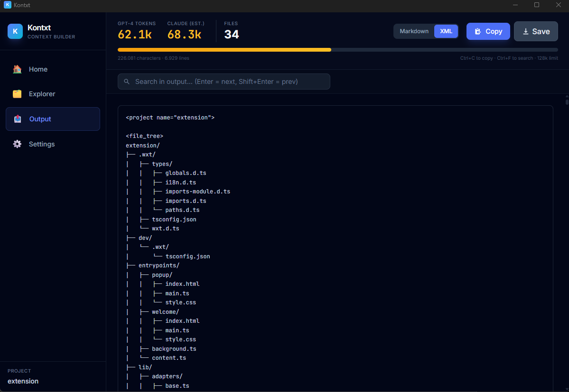Click main.ts under welcome/
This screenshot has width=569, height=392.
tap(177, 330)
